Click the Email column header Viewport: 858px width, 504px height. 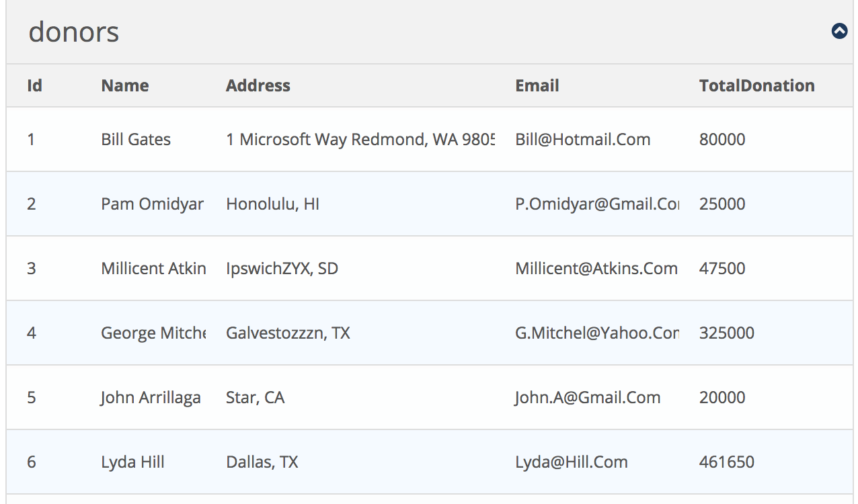[x=537, y=86]
